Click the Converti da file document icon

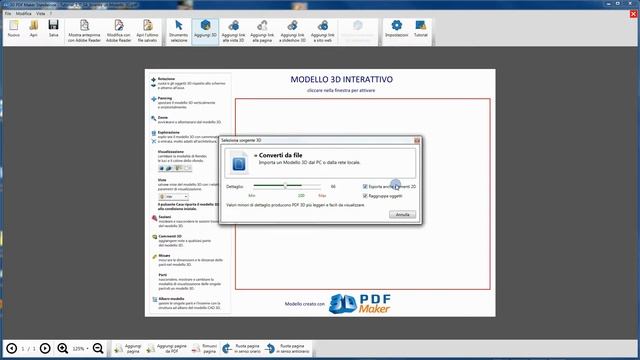238,163
